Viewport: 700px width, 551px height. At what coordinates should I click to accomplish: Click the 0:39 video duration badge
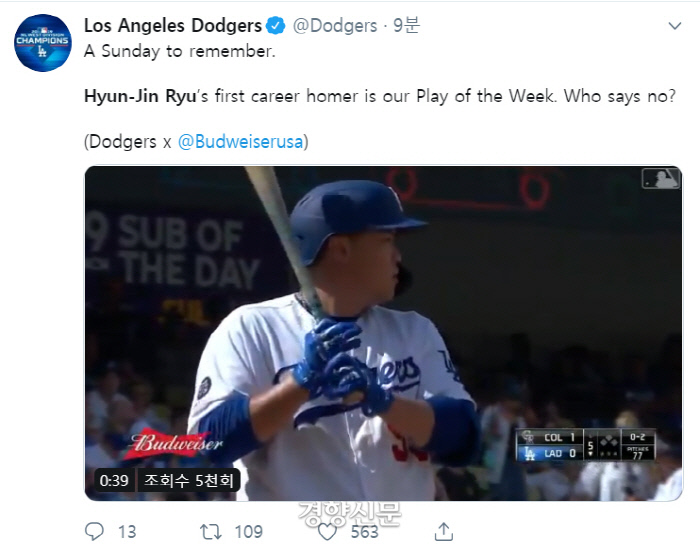tap(114, 480)
